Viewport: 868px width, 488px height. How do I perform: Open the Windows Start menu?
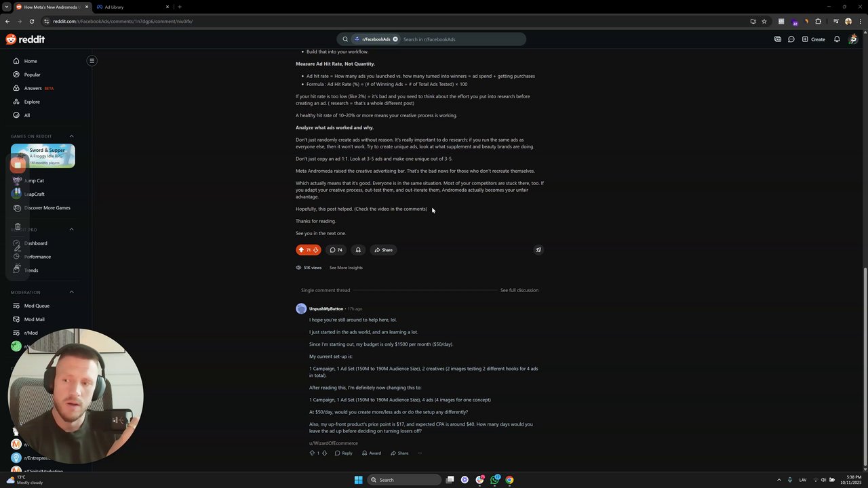(358, 480)
